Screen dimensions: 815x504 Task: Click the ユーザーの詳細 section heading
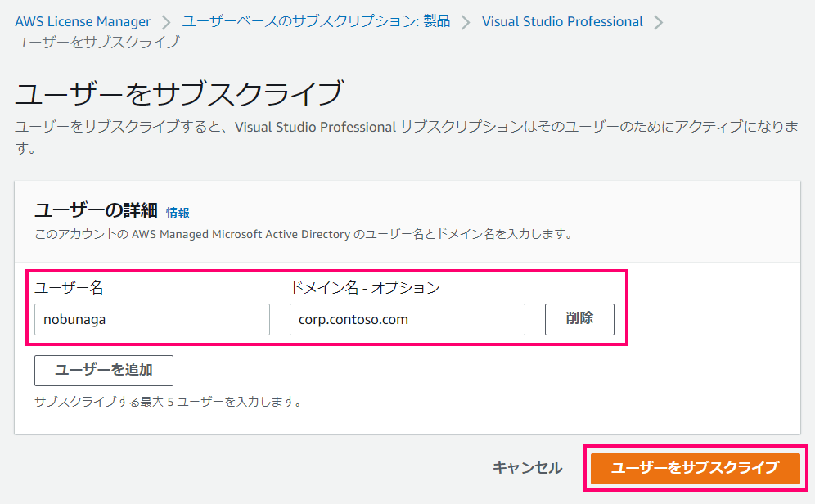coord(97,210)
